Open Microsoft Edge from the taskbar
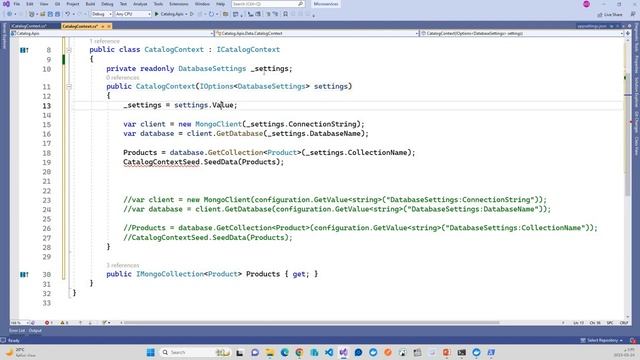Screen dimensions: 640x360 coord(284,352)
